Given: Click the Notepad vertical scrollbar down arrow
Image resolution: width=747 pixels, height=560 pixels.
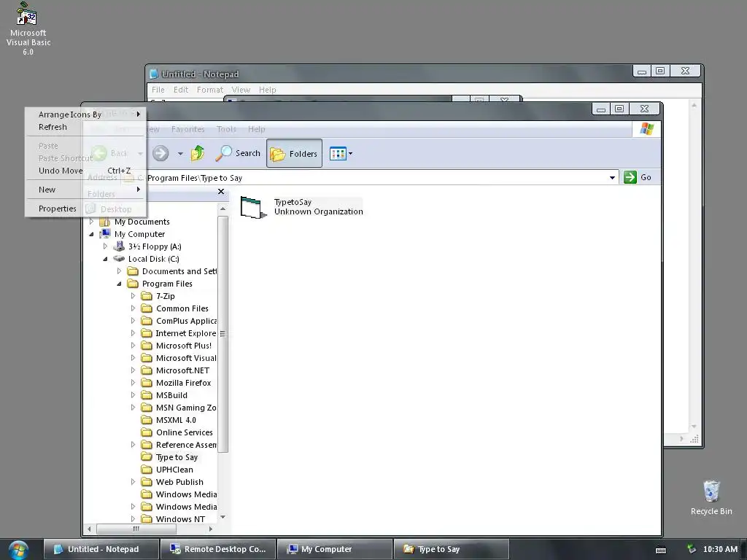Looking at the screenshot, I should [x=694, y=427].
